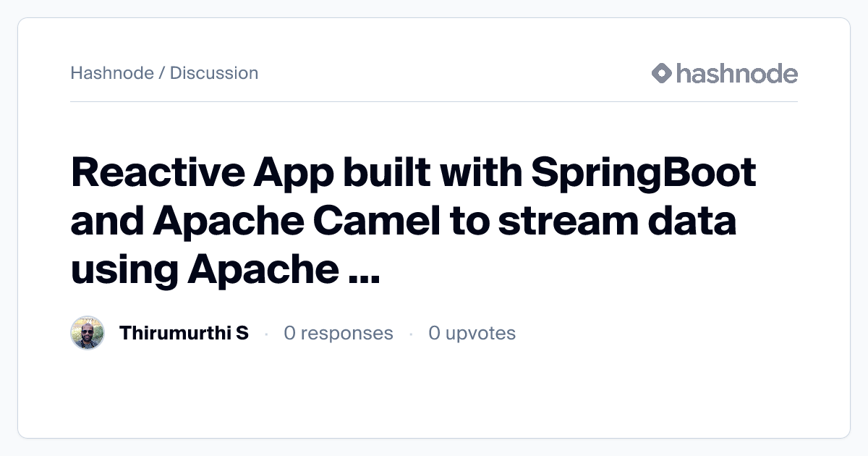Click the dot separator before 0 upvotes
The image size is (868, 456).
411,334
